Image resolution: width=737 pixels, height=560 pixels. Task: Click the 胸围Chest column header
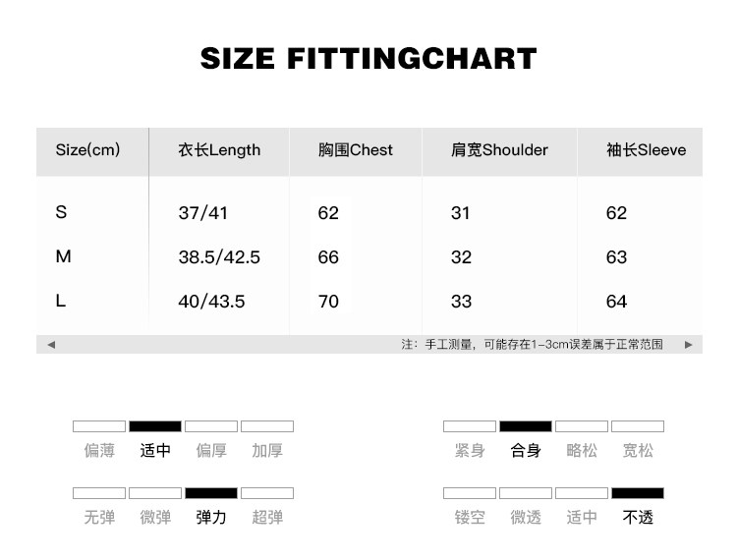click(x=355, y=150)
